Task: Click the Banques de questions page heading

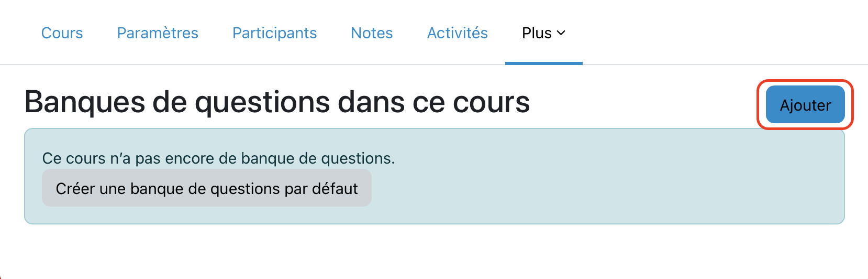Action: coord(277,102)
